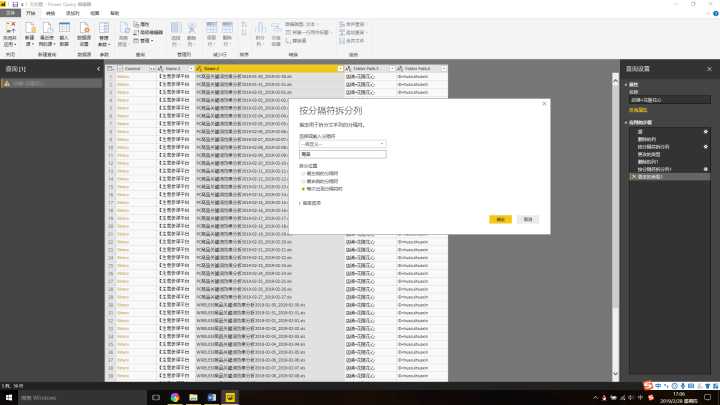Viewport: 720px width, 405px height.
Task: Expand Advanced options (高级选项) in dialog
Action: coord(311,203)
